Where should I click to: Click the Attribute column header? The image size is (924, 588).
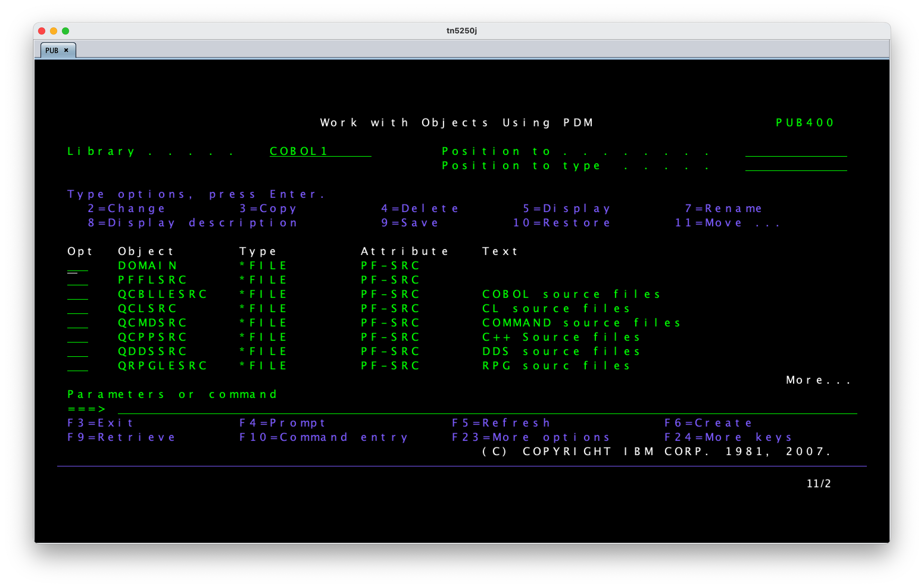point(405,251)
